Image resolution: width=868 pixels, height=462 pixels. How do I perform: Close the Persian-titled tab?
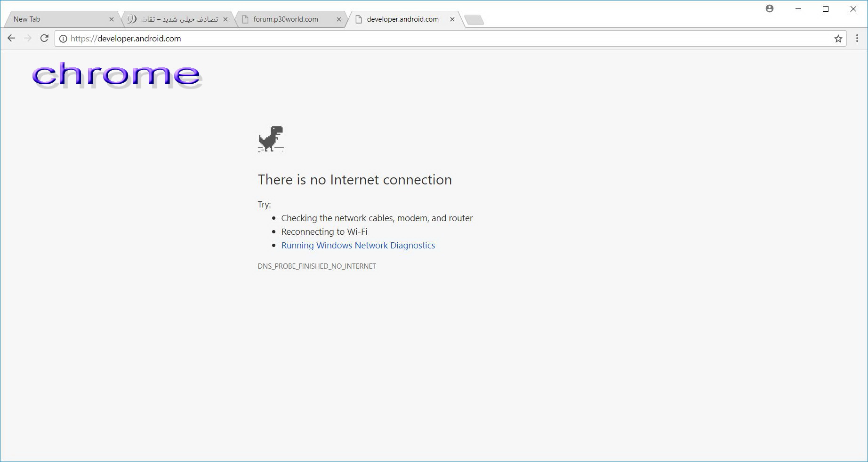point(225,19)
